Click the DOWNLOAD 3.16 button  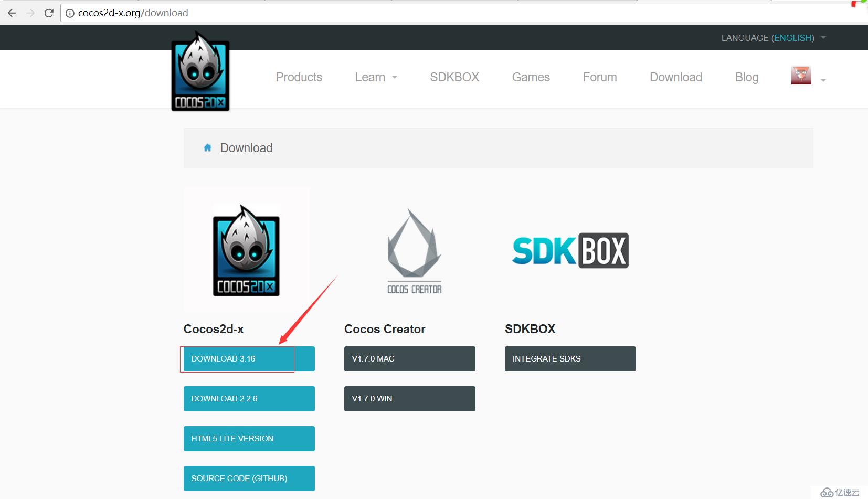tap(249, 359)
